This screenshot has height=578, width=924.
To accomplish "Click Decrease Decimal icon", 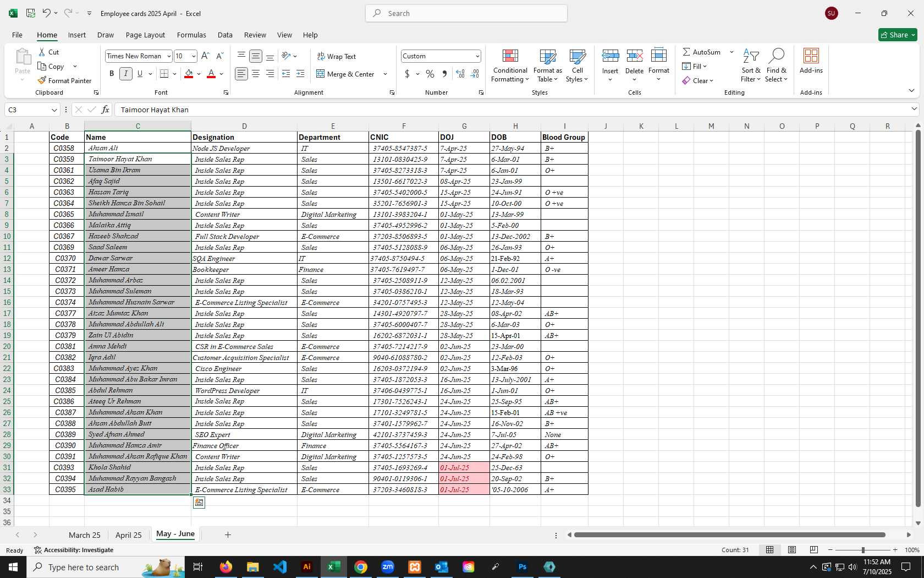I will [x=475, y=74].
